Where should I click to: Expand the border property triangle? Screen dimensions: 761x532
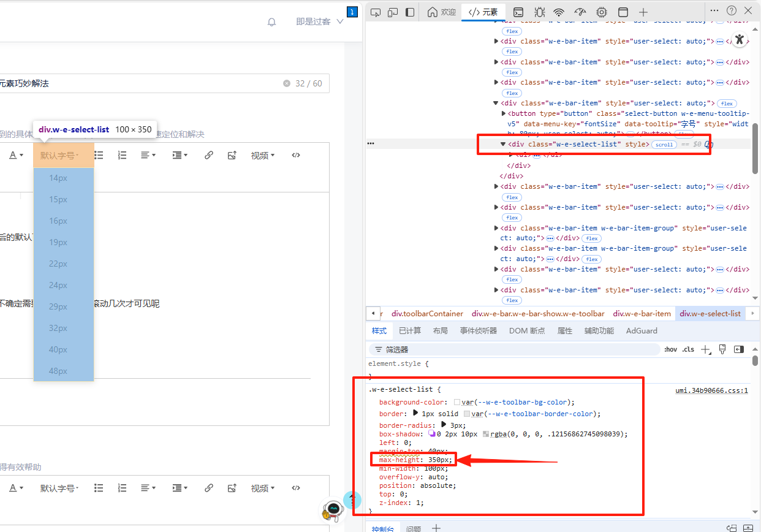click(415, 413)
